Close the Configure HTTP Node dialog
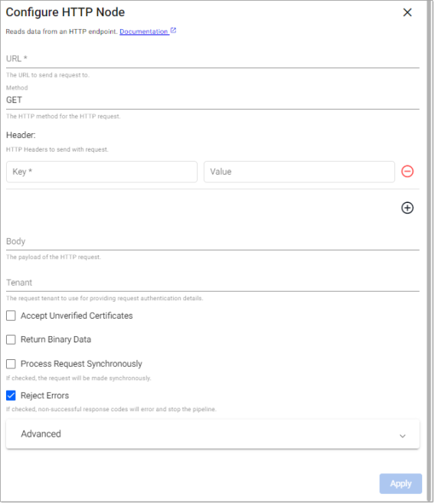Viewport: 435px width, 504px height. 407,12
